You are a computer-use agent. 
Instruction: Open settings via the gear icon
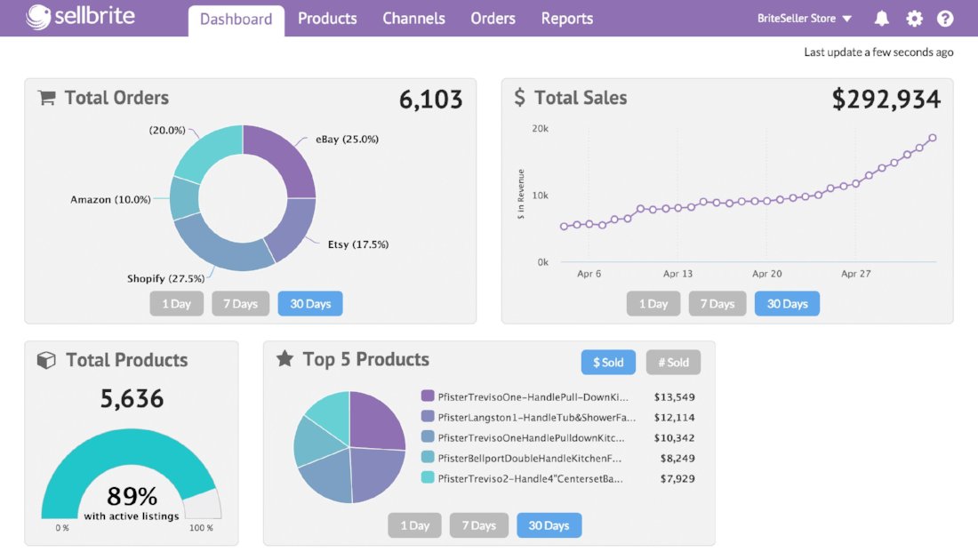point(914,19)
